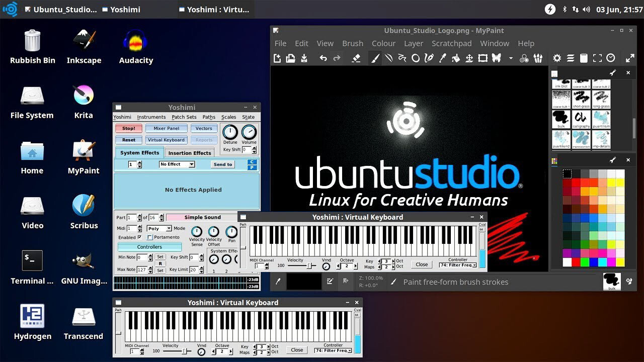Show the layers panel icon in MyPaint
644x362 pixels.
[x=571, y=58]
